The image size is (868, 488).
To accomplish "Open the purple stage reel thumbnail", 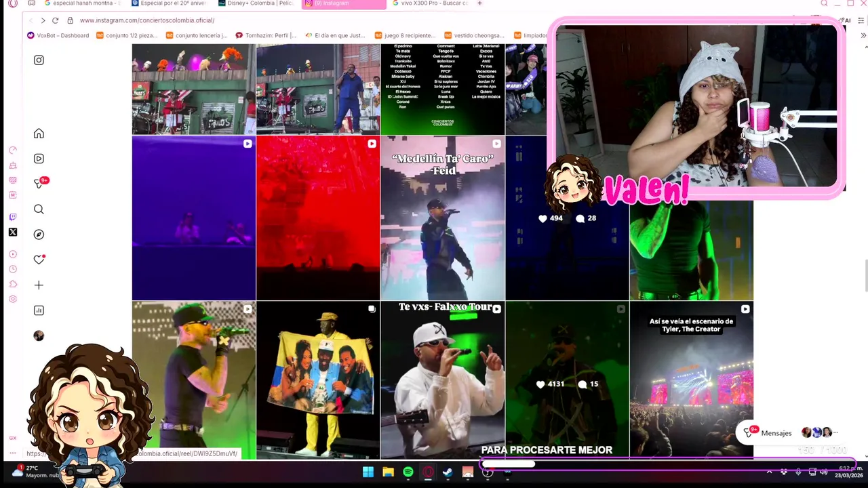I will tap(194, 218).
